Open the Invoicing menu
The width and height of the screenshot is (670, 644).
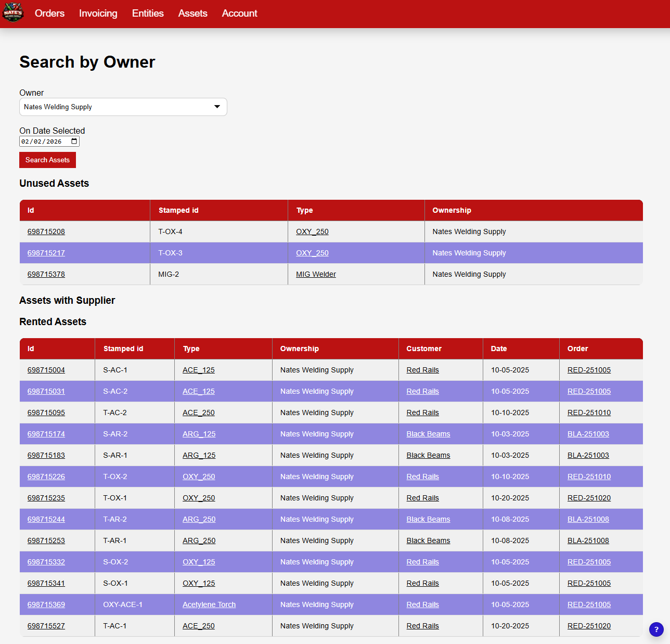(98, 14)
